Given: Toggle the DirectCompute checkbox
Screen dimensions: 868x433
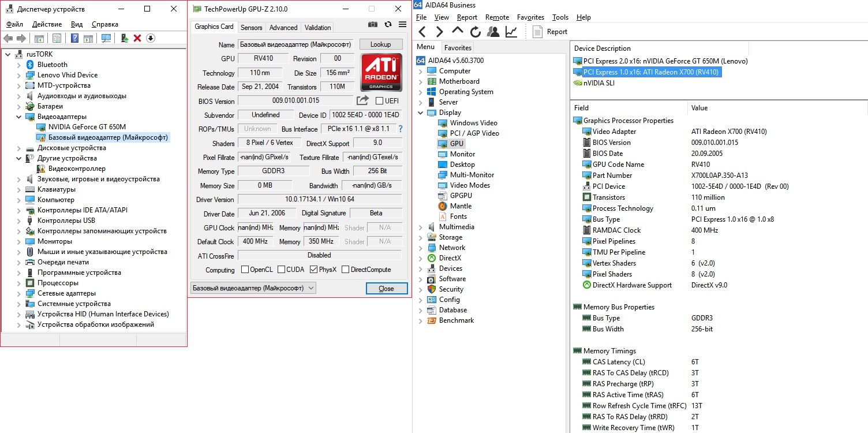Looking at the screenshot, I should pyautogui.click(x=345, y=270).
